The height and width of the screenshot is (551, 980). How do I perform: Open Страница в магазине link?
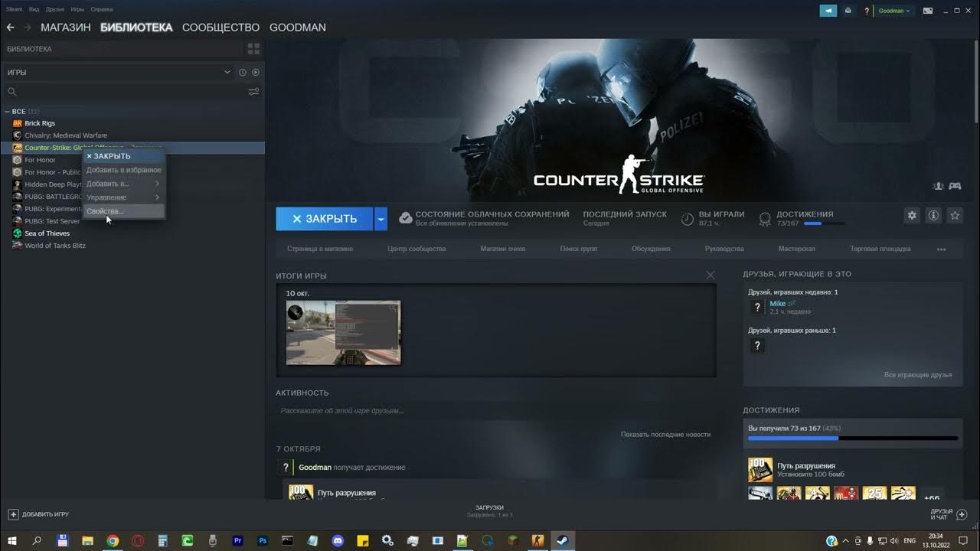click(320, 249)
